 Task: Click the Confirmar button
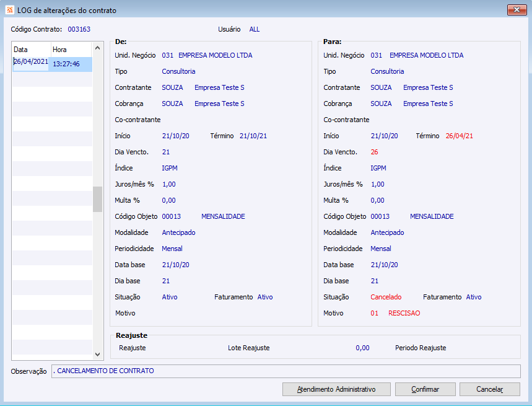coord(425,389)
